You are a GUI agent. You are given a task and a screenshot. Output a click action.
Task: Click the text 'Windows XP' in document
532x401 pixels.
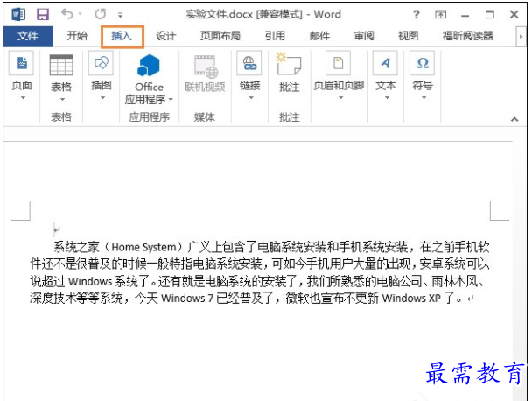coord(411,299)
